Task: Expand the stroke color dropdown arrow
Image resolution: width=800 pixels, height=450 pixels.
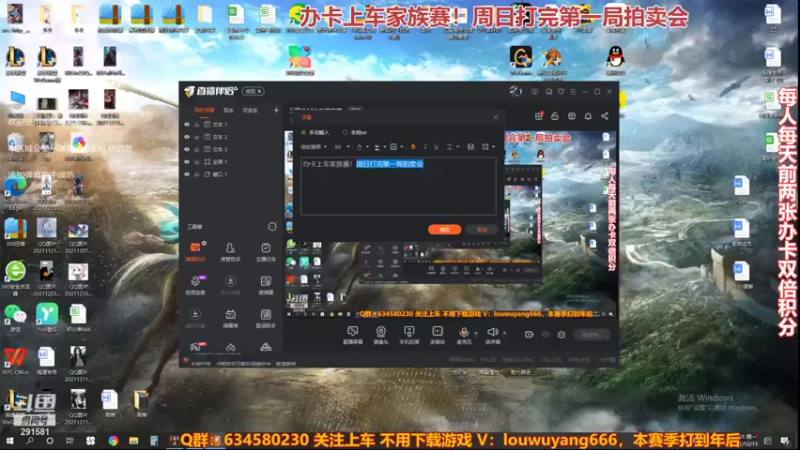Action: click(384, 147)
